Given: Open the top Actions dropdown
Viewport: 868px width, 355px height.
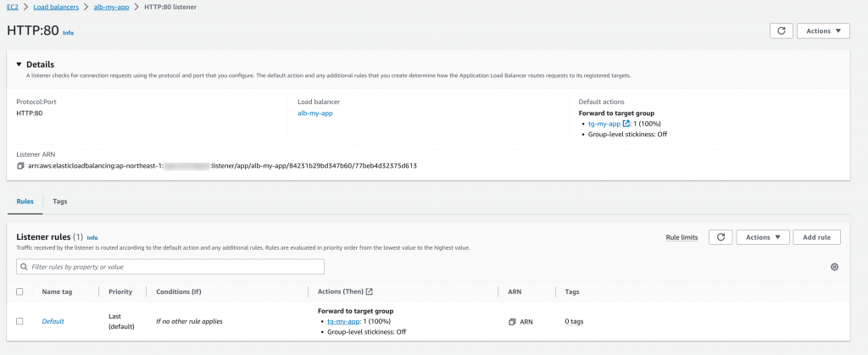Looking at the screenshot, I should 823,31.
